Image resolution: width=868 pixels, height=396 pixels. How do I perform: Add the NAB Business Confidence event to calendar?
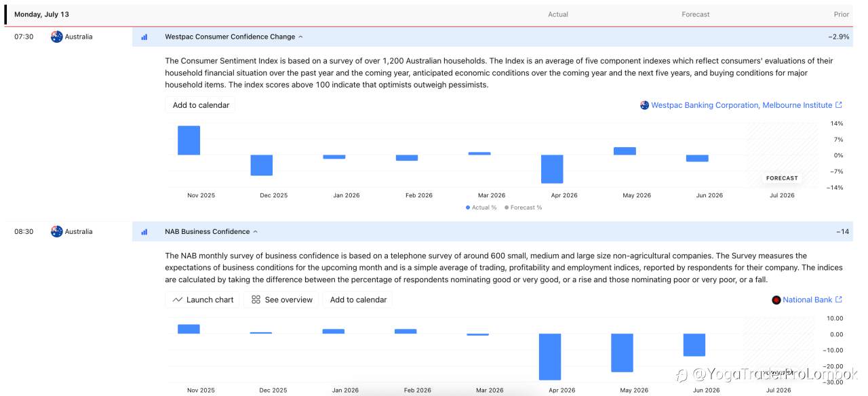point(358,300)
